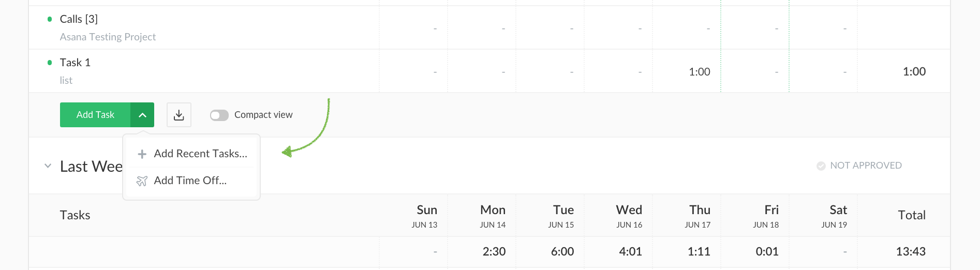Collapse the Last Week section chevron

click(x=48, y=166)
